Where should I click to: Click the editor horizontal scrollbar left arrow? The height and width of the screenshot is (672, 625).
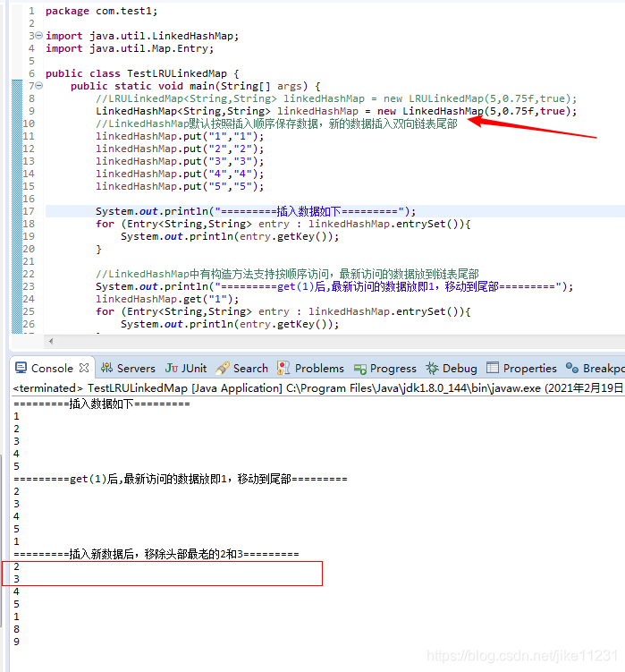[51, 341]
